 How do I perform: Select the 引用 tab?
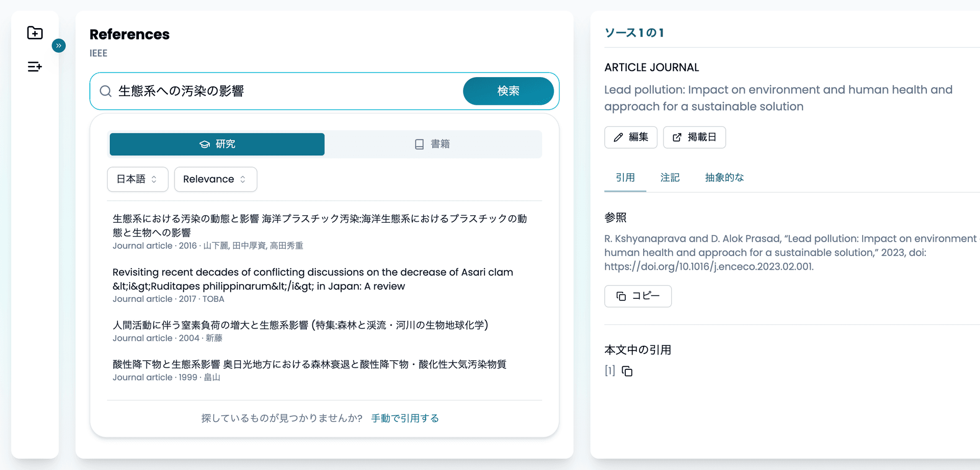[x=625, y=177]
